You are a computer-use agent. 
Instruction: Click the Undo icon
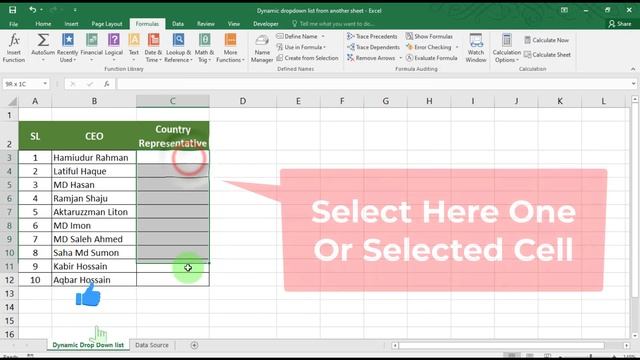[x=33, y=10]
